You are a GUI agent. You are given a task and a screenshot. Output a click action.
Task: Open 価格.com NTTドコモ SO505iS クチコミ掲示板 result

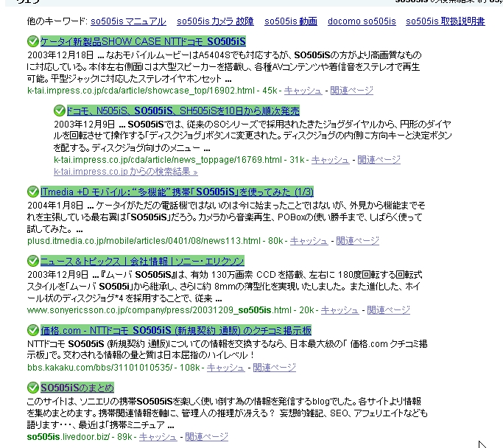[176, 330]
